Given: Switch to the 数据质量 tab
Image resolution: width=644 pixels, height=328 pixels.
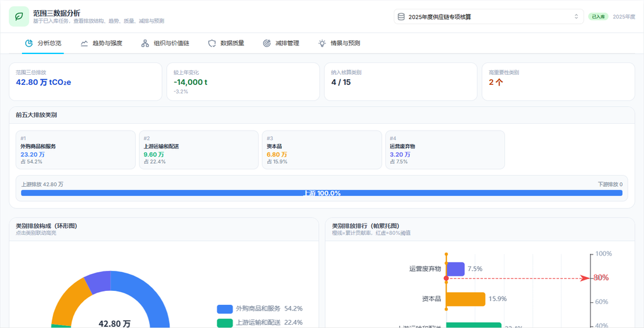Looking at the screenshot, I should pyautogui.click(x=226, y=43).
